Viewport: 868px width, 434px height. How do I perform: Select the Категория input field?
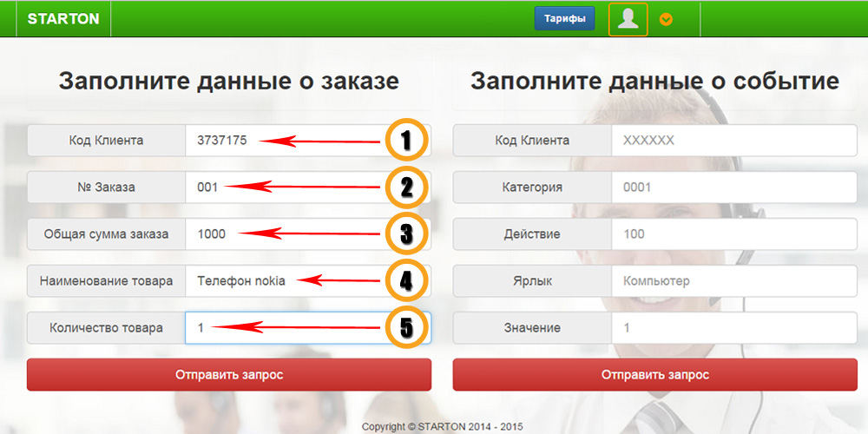(x=734, y=187)
